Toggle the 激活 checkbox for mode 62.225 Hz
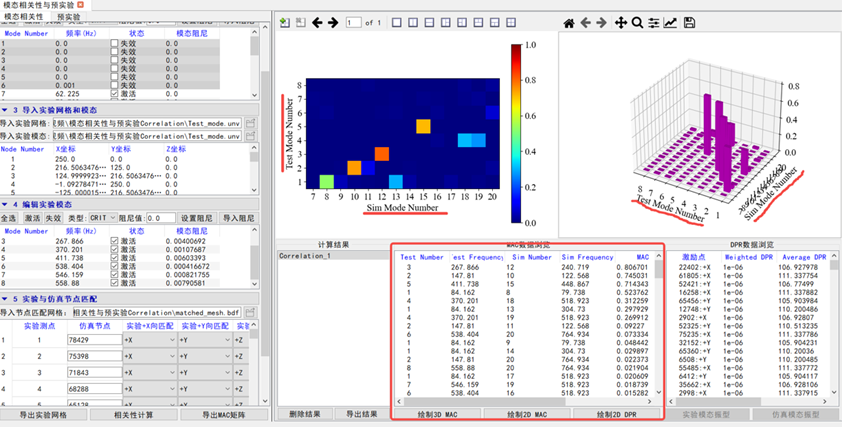This screenshot has height=427, width=842. tap(114, 93)
